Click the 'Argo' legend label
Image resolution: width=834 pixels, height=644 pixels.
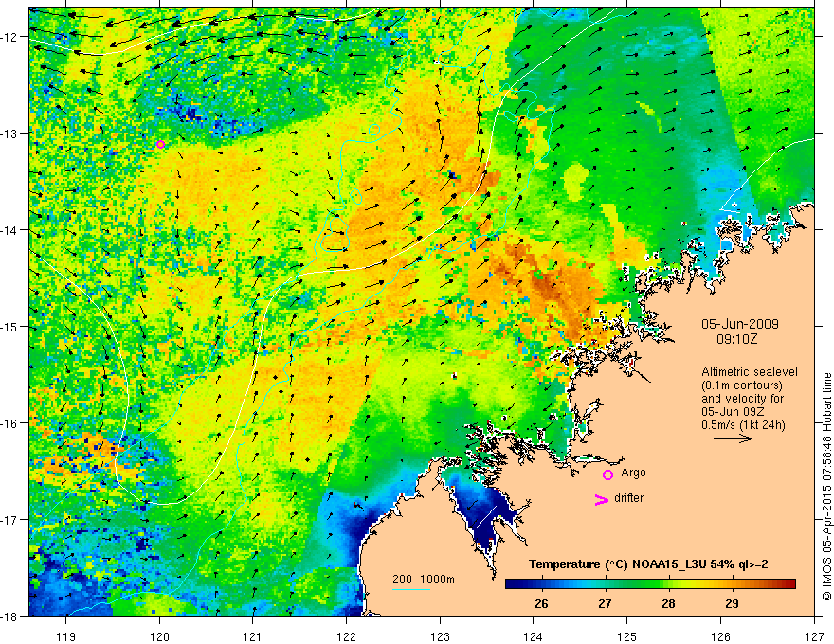click(x=633, y=473)
